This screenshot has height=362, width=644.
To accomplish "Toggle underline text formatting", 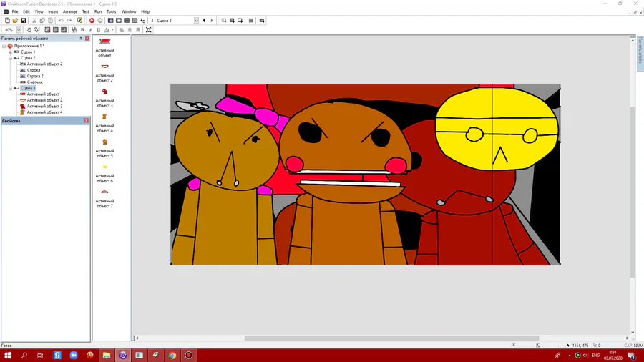I will pos(99,30).
